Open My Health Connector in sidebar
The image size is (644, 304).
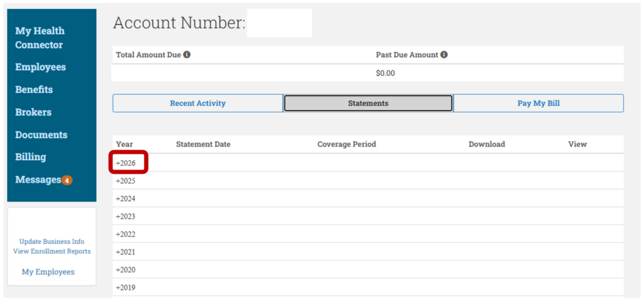(40, 38)
